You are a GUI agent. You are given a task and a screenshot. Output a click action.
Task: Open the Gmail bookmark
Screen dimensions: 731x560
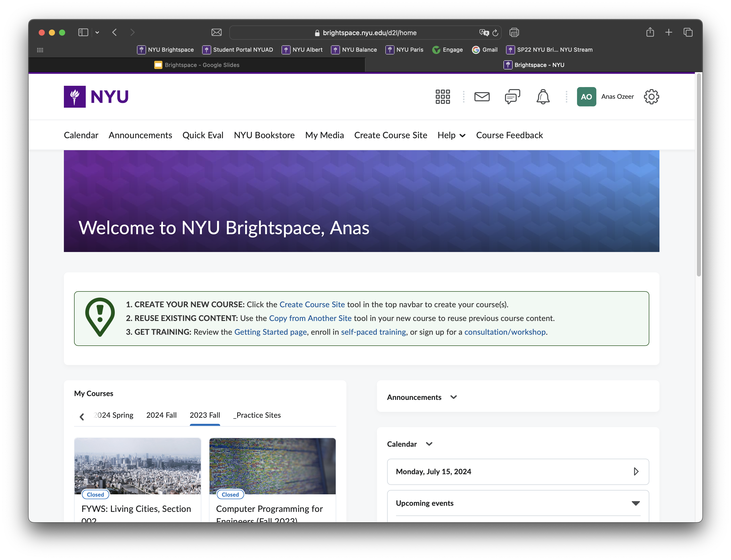tap(485, 50)
